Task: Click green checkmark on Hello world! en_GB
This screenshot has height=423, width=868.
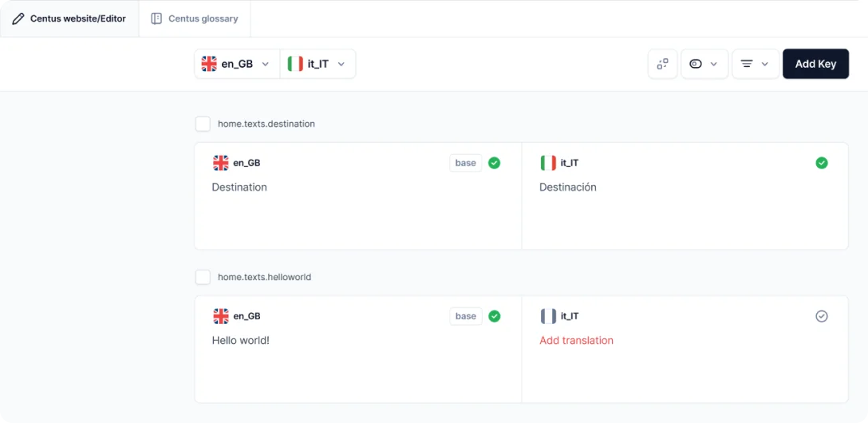Action: (x=494, y=316)
